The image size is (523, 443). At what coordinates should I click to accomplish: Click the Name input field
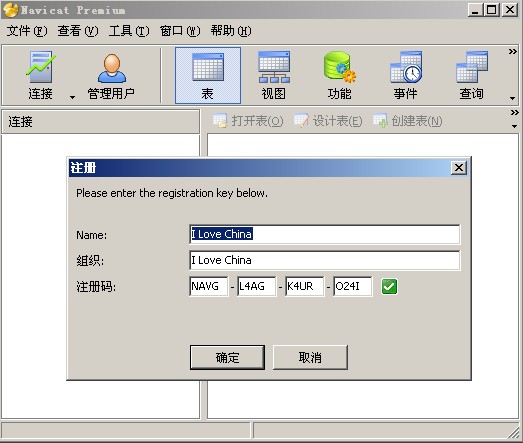(x=325, y=234)
